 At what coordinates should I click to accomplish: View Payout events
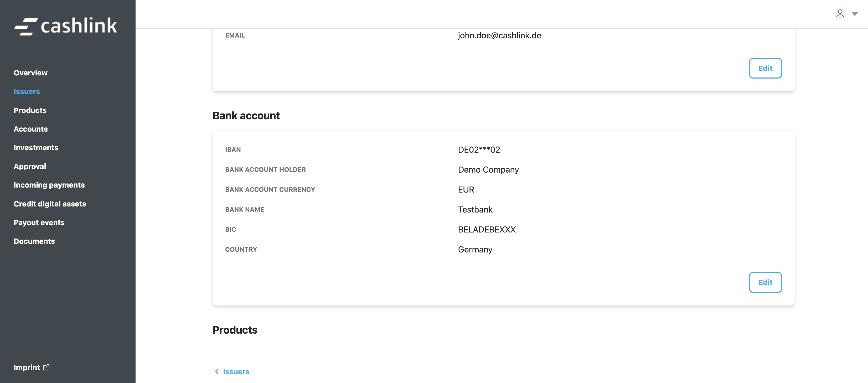point(39,223)
